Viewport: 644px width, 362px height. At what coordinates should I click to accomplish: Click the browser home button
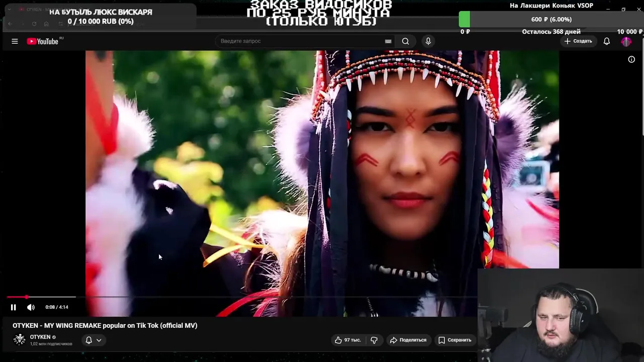(x=46, y=24)
